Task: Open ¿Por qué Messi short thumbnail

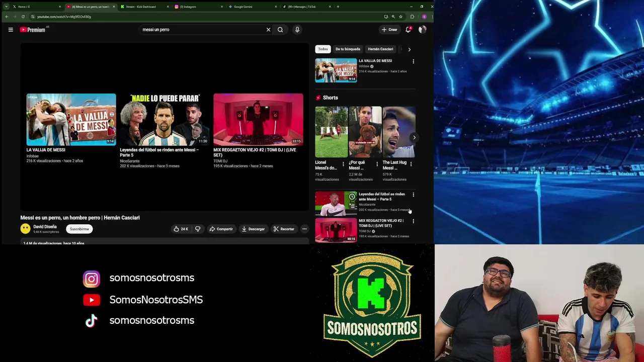Action: pyautogui.click(x=365, y=132)
